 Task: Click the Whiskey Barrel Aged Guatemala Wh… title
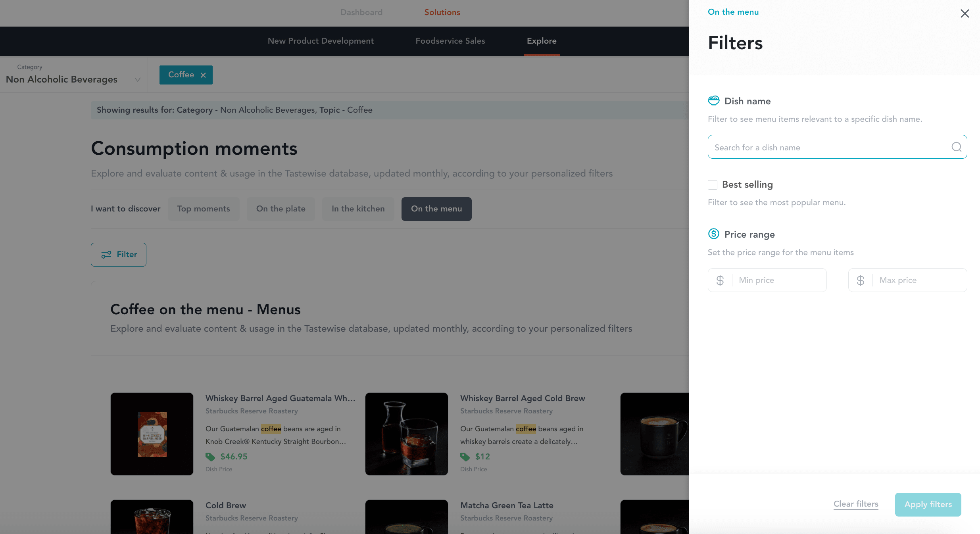click(281, 398)
